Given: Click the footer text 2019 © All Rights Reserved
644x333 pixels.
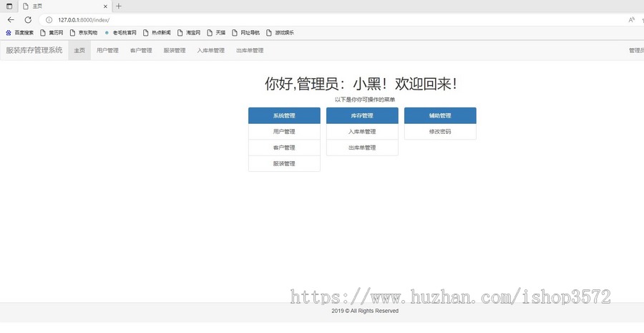Looking at the screenshot, I should [x=365, y=311].
